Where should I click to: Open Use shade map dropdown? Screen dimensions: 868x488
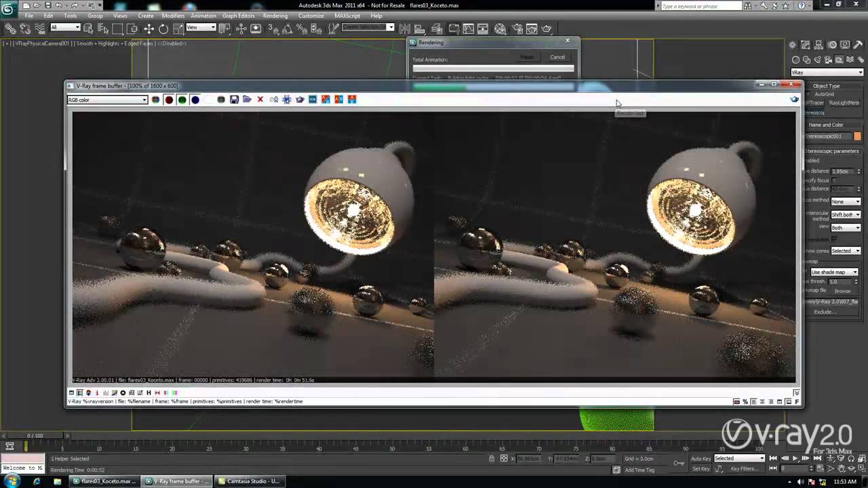coord(834,272)
